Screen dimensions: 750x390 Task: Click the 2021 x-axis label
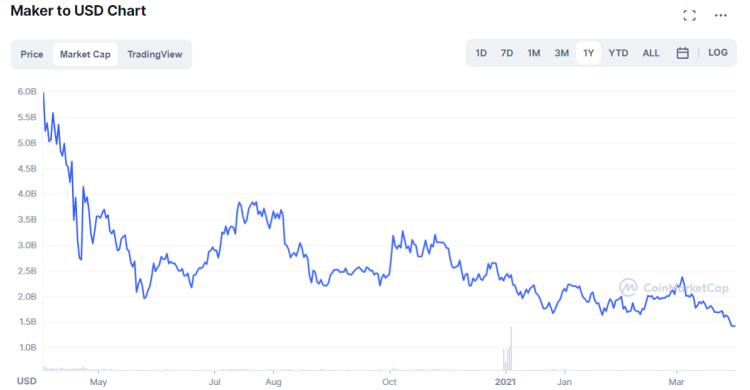click(505, 382)
